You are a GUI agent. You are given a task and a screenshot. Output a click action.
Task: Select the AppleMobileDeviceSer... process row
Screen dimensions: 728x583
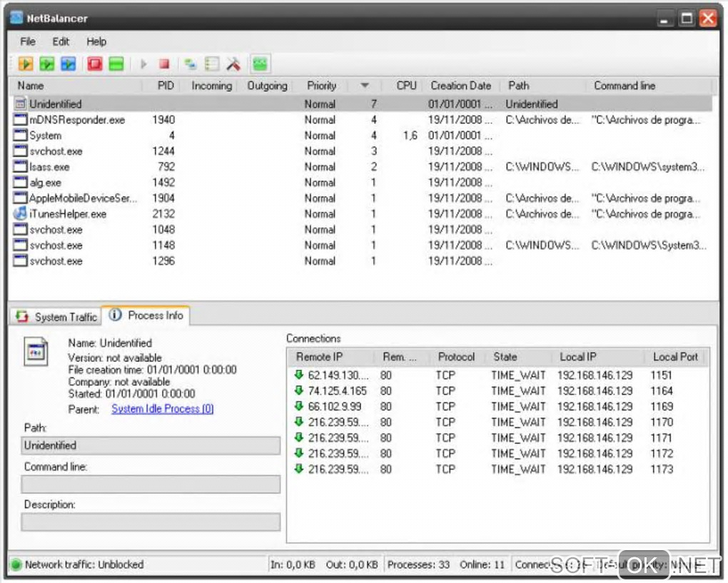point(362,198)
